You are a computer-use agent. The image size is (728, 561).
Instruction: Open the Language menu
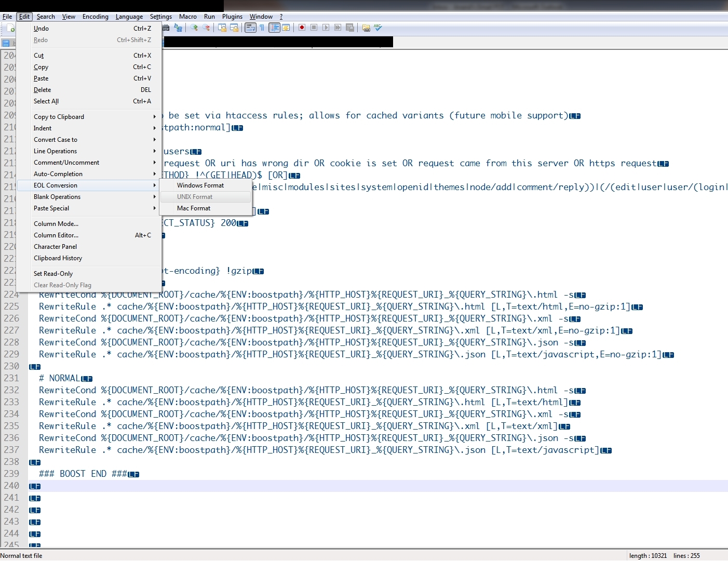tap(129, 16)
